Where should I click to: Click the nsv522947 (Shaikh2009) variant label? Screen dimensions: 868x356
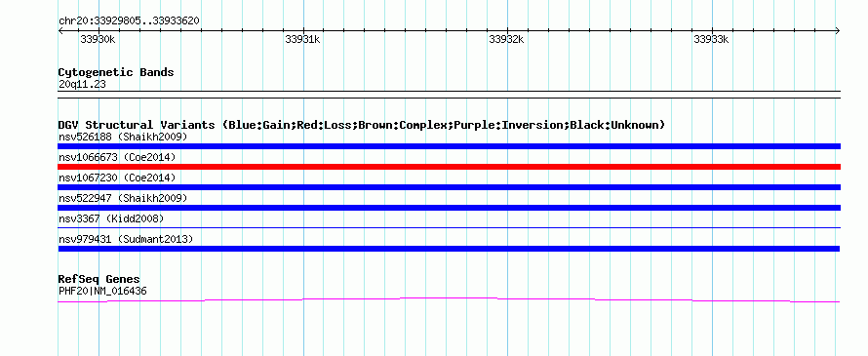[123, 198]
